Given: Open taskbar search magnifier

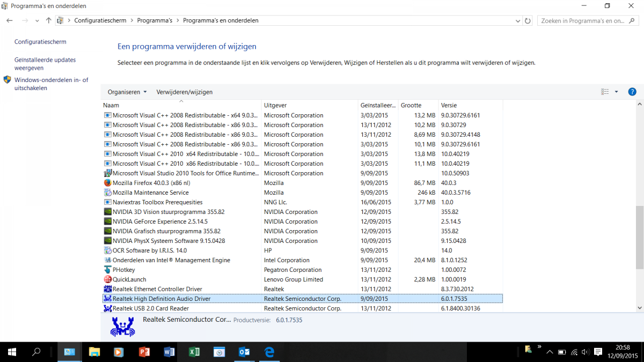Looking at the screenshot, I should [x=36, y=352].
